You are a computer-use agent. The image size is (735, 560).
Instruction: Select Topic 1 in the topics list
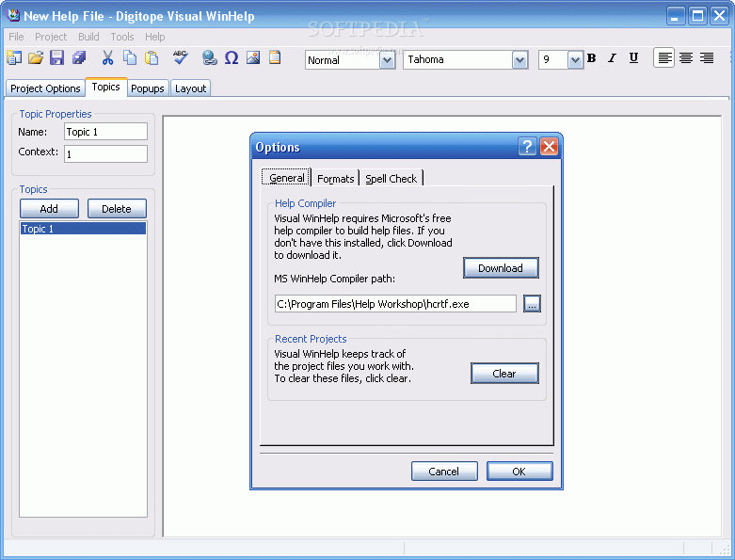(84, 229)
